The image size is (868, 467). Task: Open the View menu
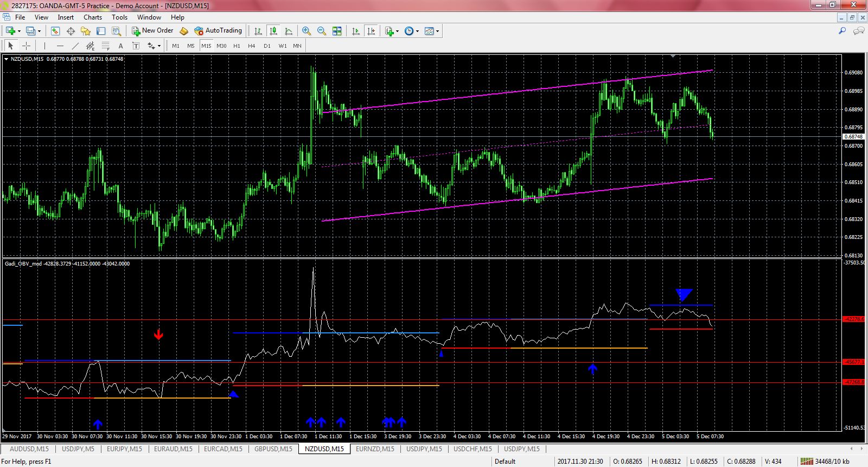[x=41, y=17]
